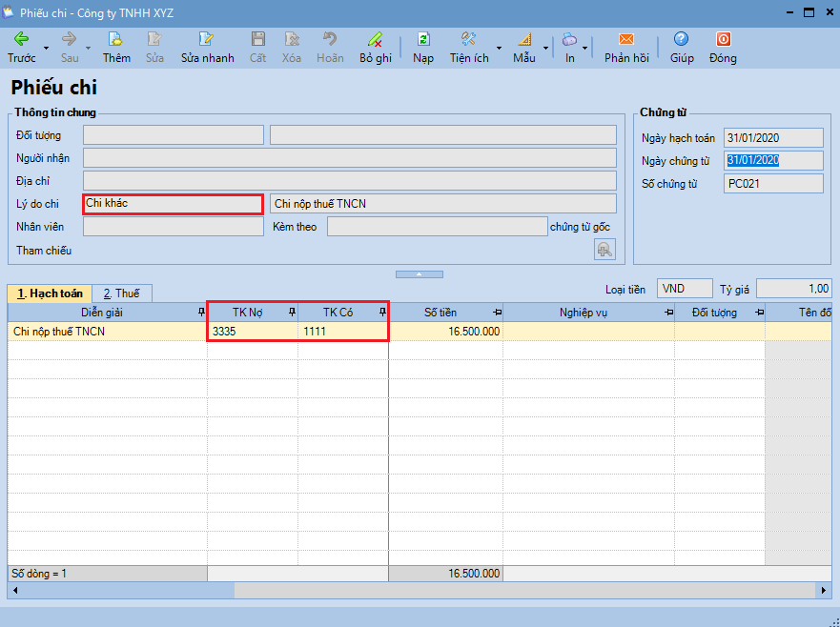Viewport: 840px width, 627px height.
Task: Collapse the general info panel arrow
Action: pyautogui.click(x=420, y=274)
